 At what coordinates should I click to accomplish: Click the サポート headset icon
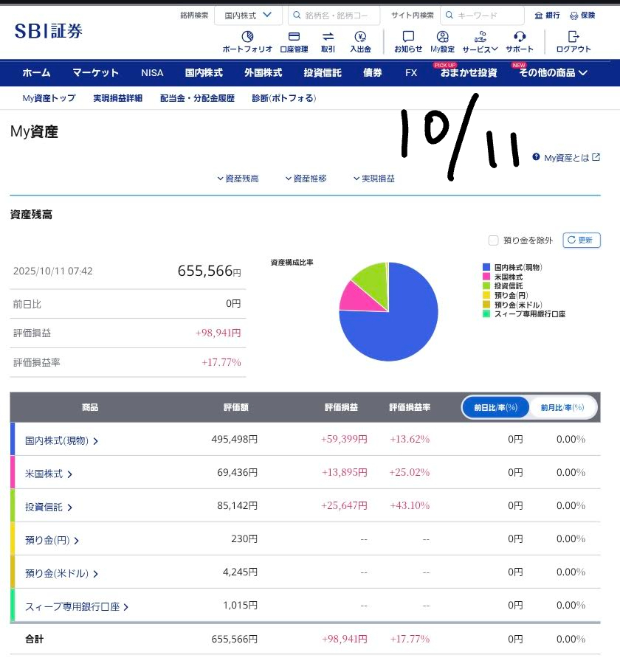tap(520, 38)
